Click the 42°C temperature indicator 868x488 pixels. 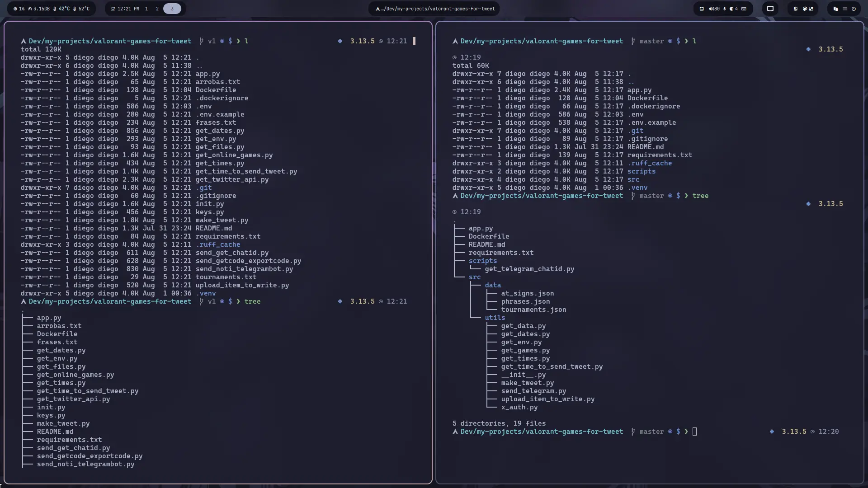[x=61, y=9]
